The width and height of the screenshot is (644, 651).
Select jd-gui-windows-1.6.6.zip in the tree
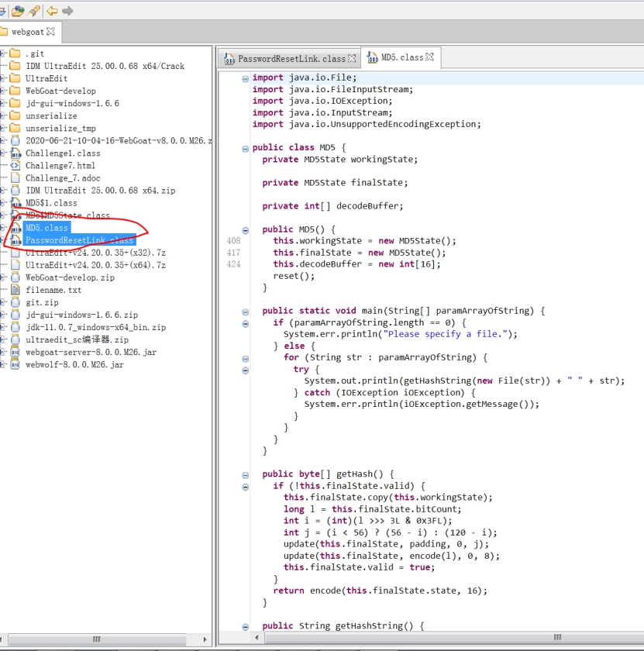[x=82, y=315]
